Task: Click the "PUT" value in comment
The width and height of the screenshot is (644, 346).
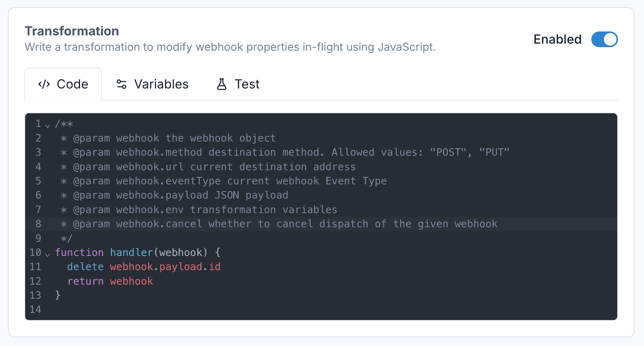Action: pyautogui.click(x=494, y=152)
